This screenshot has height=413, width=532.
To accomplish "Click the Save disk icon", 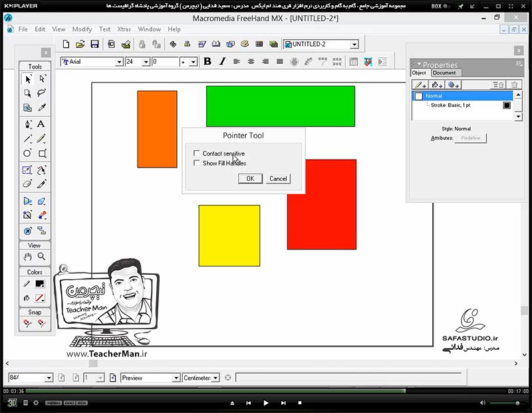I will [94, 44].
